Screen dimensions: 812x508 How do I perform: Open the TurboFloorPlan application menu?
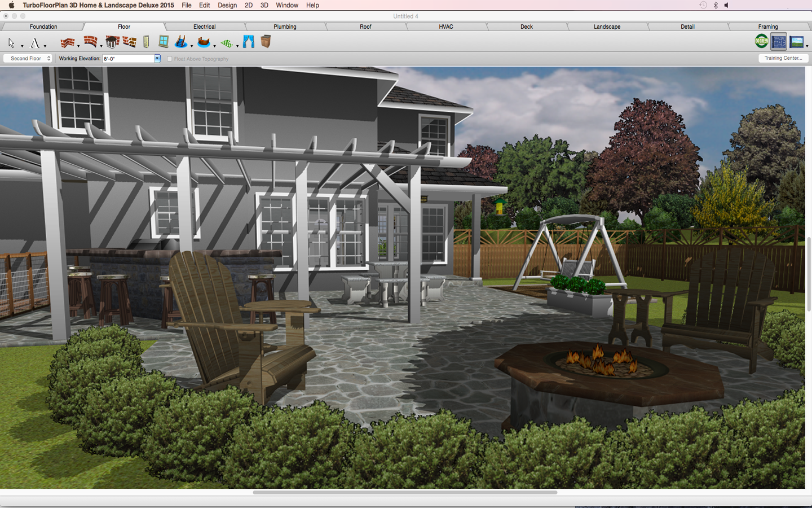98,5
